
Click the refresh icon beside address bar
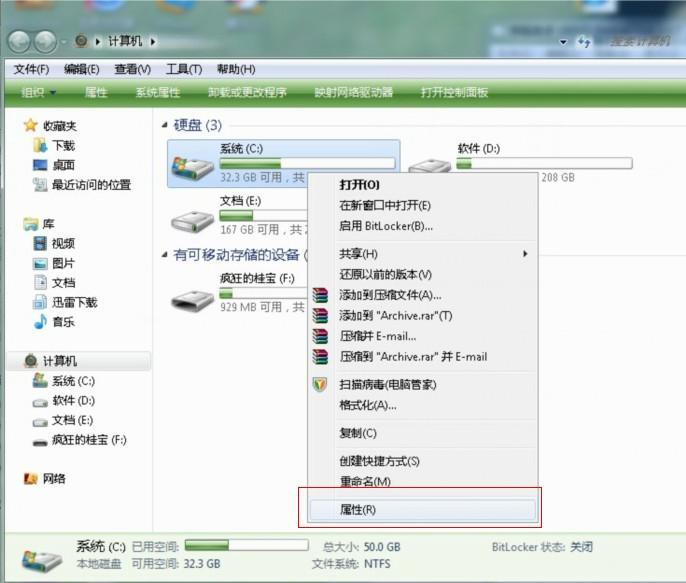coord(584,42)
